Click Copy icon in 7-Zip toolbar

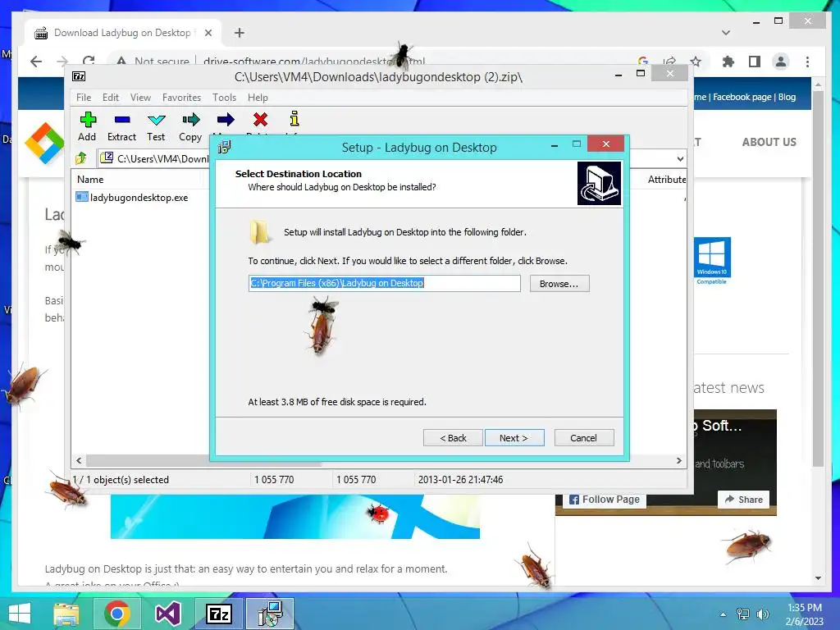[x=190, y=120]
